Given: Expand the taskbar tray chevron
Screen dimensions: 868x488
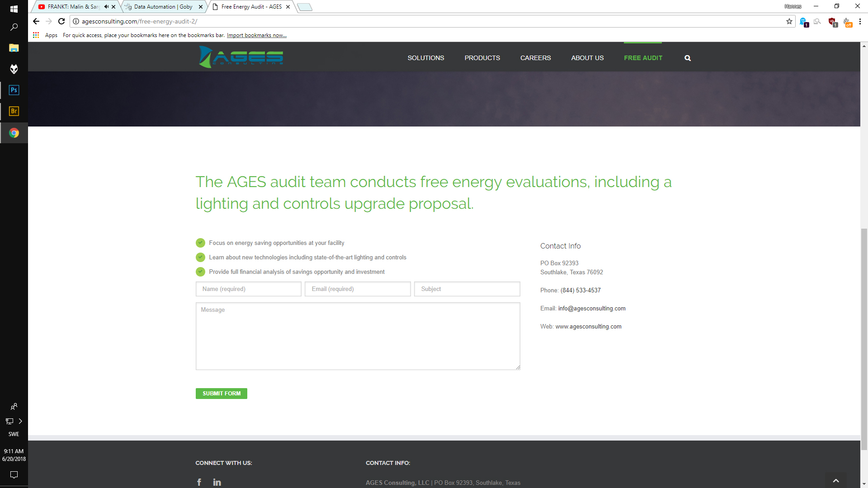Looking at the screenshot, I should (20, 421).
